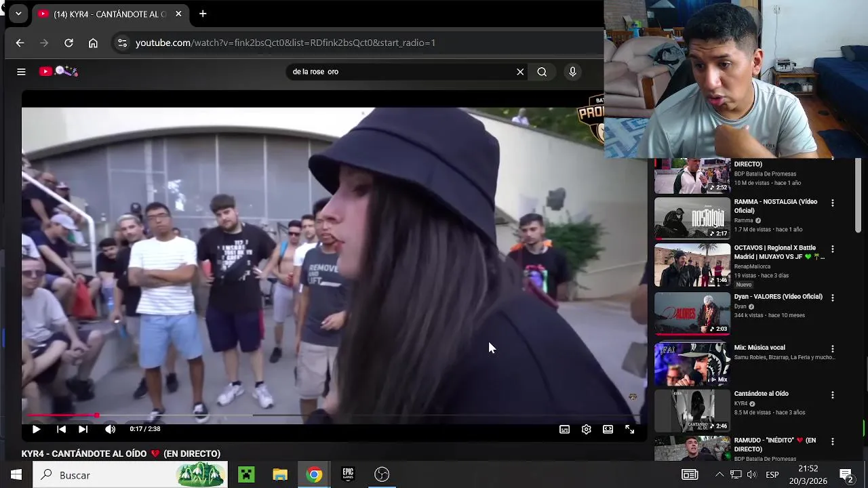Toggle subtitles on the video player

(564, 429)
